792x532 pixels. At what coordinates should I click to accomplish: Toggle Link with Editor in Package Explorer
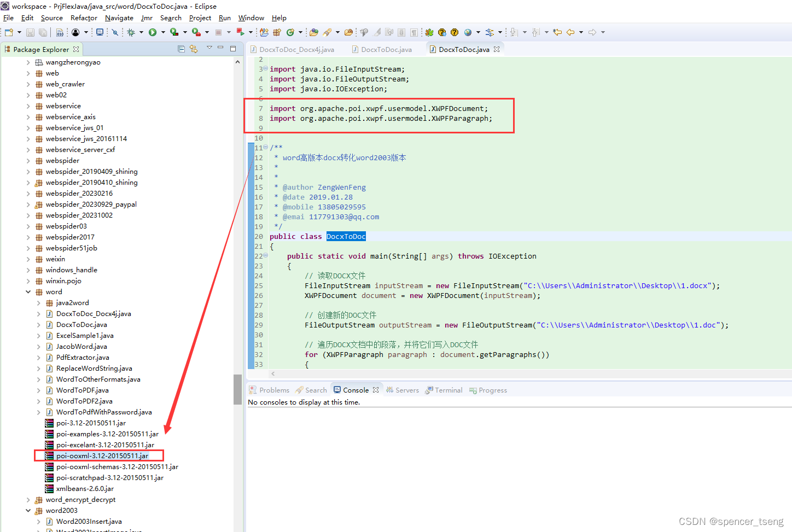click(x=194, y=49)
